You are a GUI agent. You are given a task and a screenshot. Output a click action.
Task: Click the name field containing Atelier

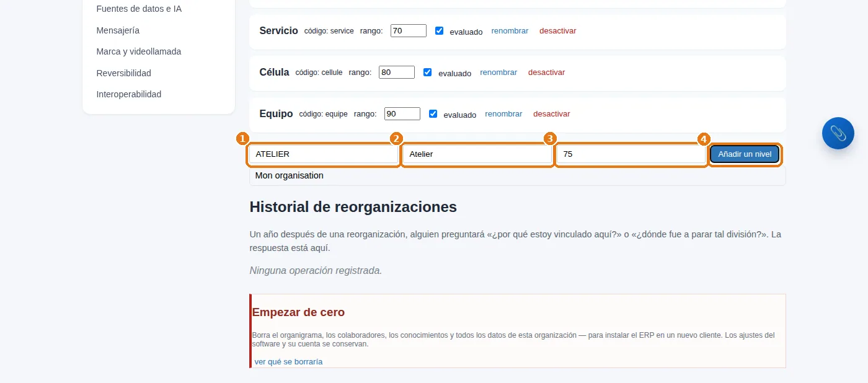click(x=477, y=154)
